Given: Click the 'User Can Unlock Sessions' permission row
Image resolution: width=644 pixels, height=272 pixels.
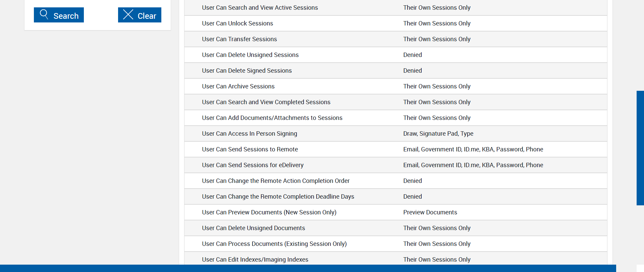Looking at the screenshot, I should point(237,23).
